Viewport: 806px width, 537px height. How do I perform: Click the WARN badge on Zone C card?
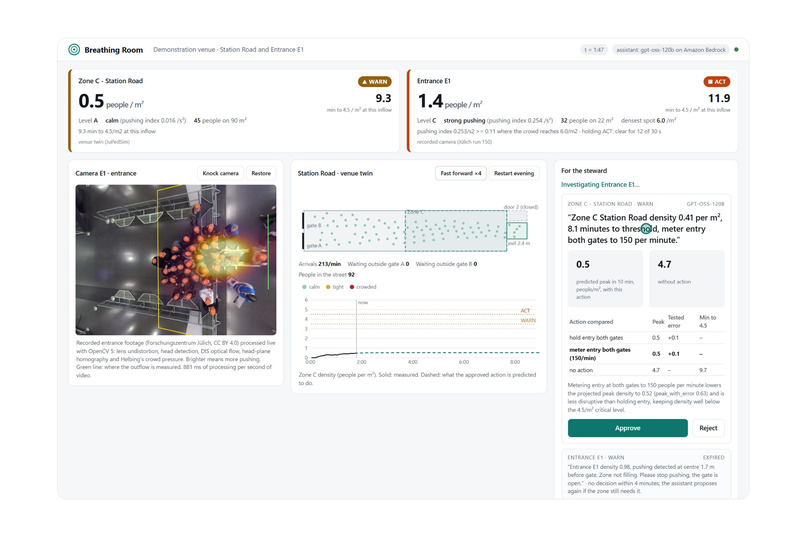375,81
